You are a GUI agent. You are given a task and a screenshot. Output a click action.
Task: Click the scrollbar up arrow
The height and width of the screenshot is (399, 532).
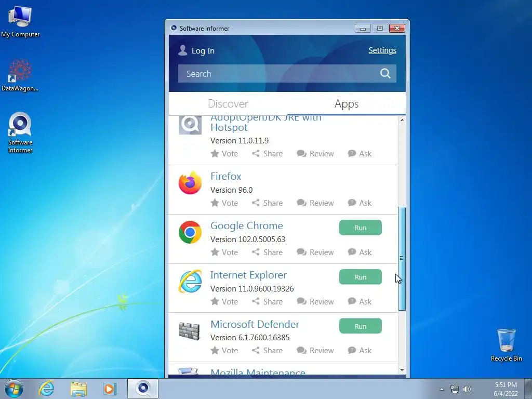pyautogui.click(x=402, y=120)
